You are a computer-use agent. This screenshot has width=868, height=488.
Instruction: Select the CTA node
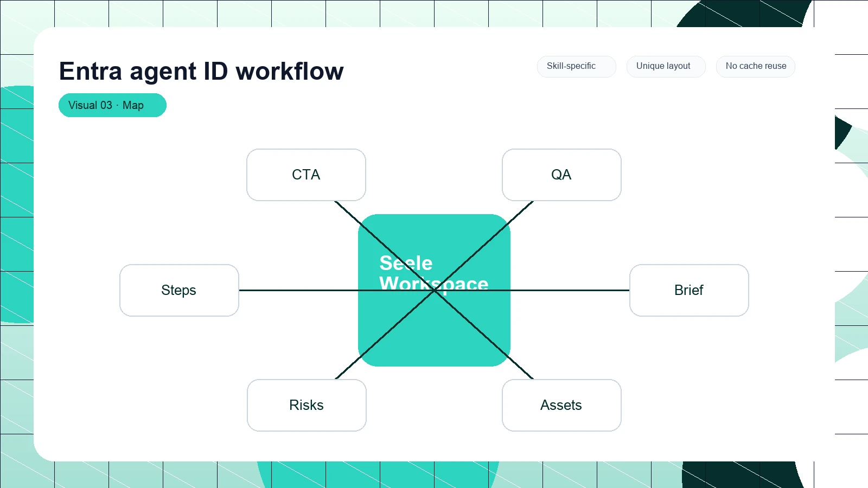(306, 175)
